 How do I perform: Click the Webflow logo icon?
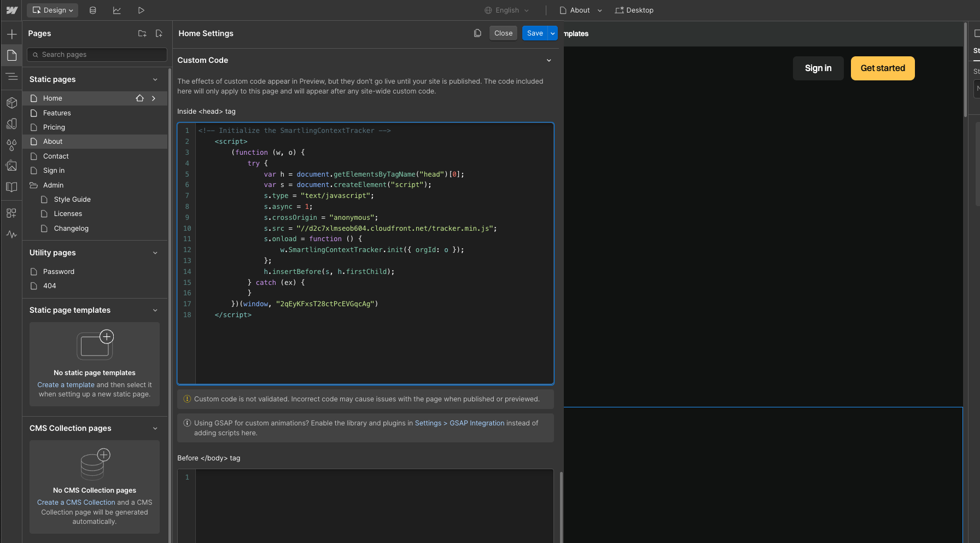pyautogui.click(x=11, y=10)
